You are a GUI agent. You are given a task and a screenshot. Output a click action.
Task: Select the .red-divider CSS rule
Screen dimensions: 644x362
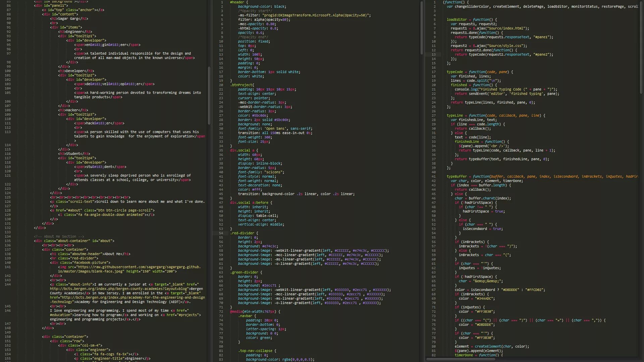pyautogui.click(x=242, y=233)
